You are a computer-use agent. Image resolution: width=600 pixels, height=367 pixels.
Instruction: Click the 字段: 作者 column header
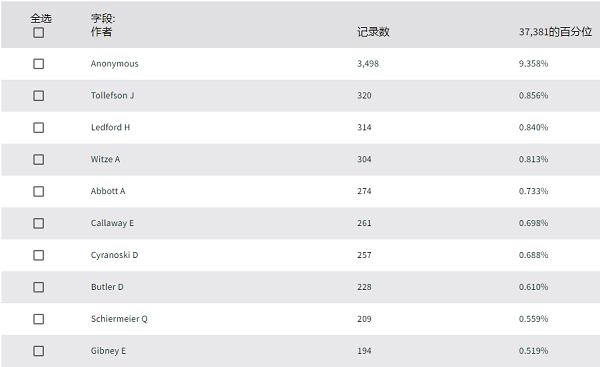tap(103, 25)
